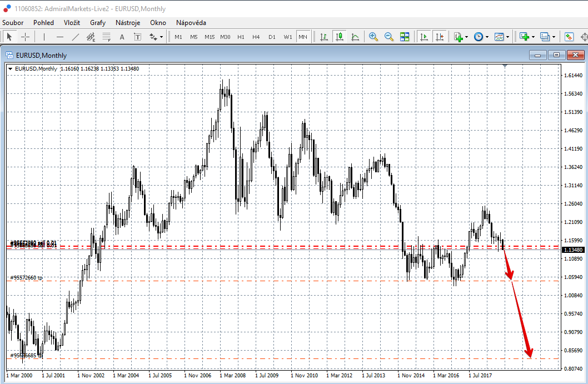Expand the EURUSD,Monthly one-click trading triangle

point(10,68)
